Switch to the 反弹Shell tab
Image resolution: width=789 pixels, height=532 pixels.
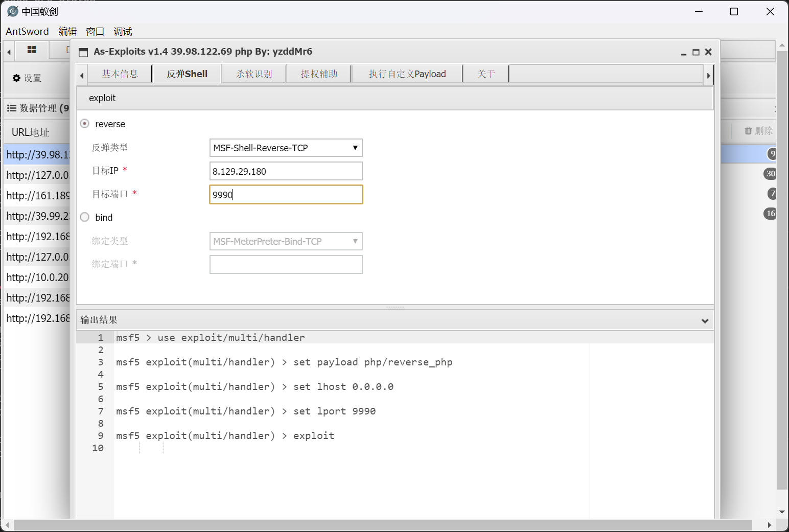coord(187,74)
